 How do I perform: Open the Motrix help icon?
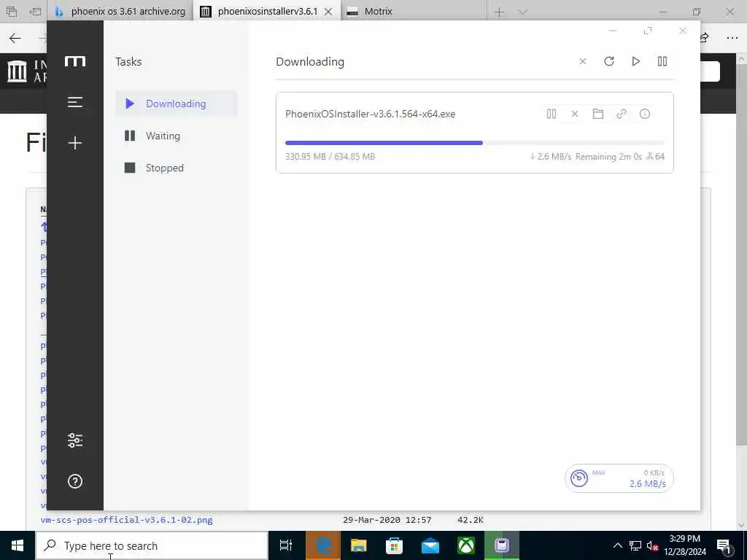[x=75, y=481]
